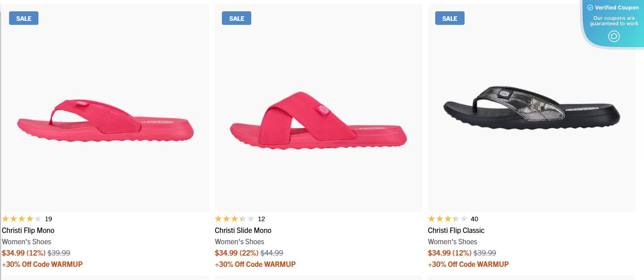Click the $34.99 sale price under Christi Slide Mono
The width and height of the screenshot is (644, 280).
pyautogui.click(x=226, y=253)
